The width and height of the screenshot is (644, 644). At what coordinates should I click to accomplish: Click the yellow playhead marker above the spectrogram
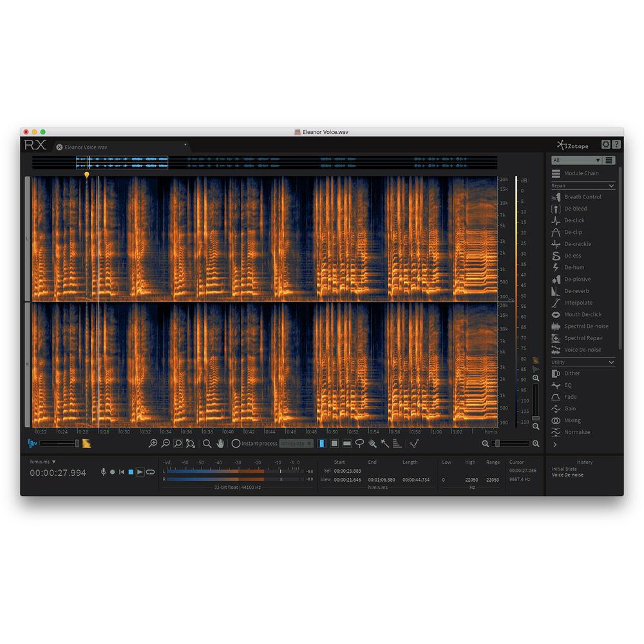click(x=88, y=175)
